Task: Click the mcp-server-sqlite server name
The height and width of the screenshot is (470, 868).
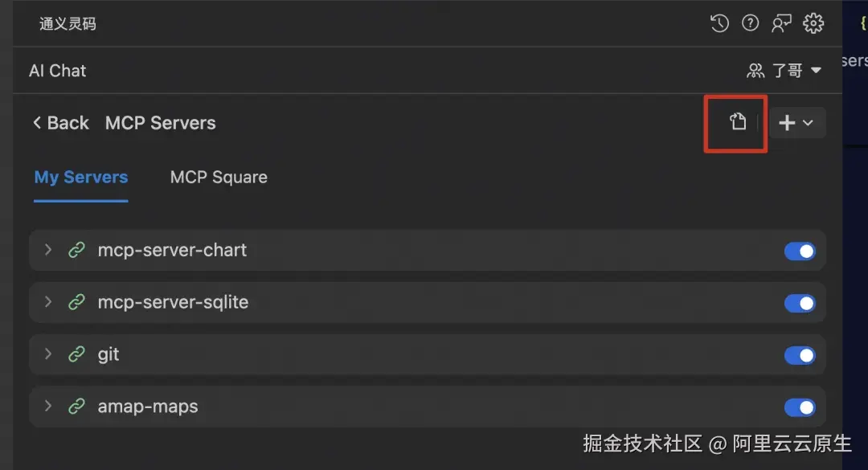Action: coord(173,302)
